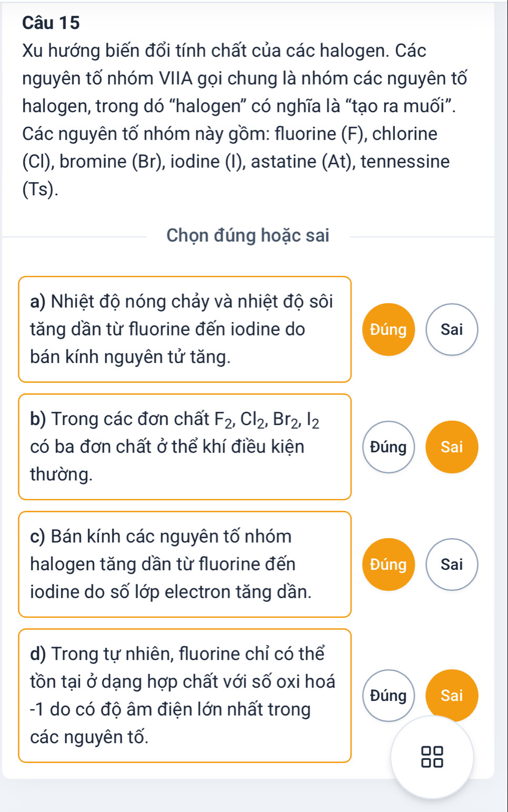Click statement a card about melting point

coord(184,329)
